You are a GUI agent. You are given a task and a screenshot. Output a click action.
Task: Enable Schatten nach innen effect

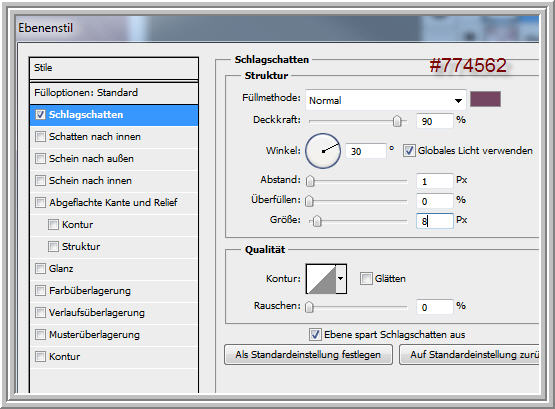40,137
